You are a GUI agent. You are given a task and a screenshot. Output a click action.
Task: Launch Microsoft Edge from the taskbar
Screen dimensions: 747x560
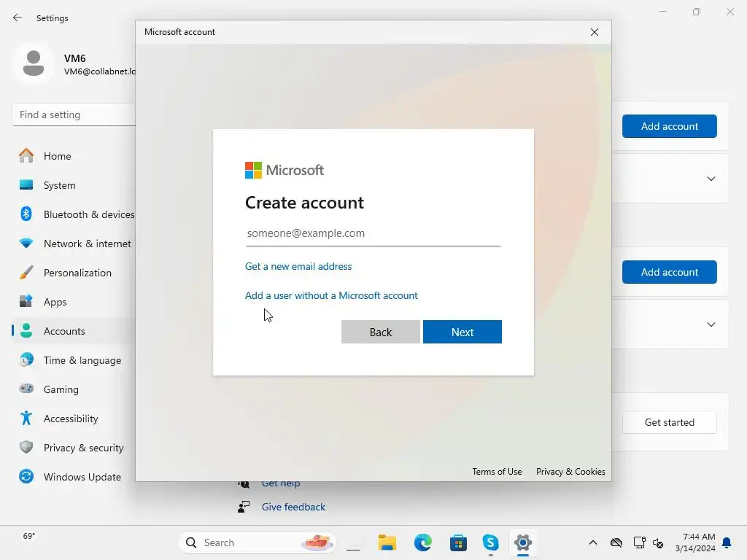(423, 542)
